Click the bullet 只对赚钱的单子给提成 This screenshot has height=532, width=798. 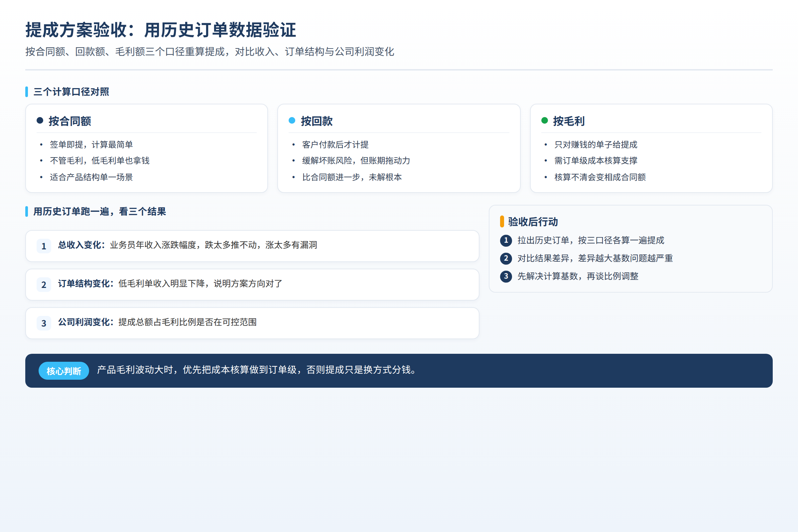click(596, 145)
